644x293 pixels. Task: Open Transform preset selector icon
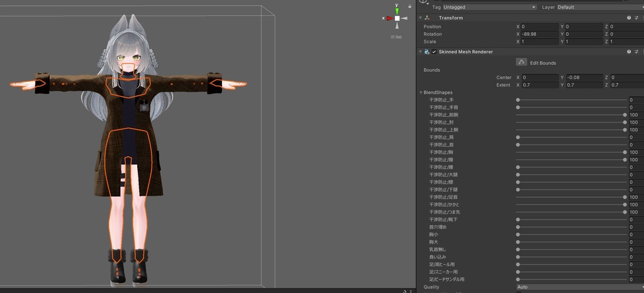(636, 18)
